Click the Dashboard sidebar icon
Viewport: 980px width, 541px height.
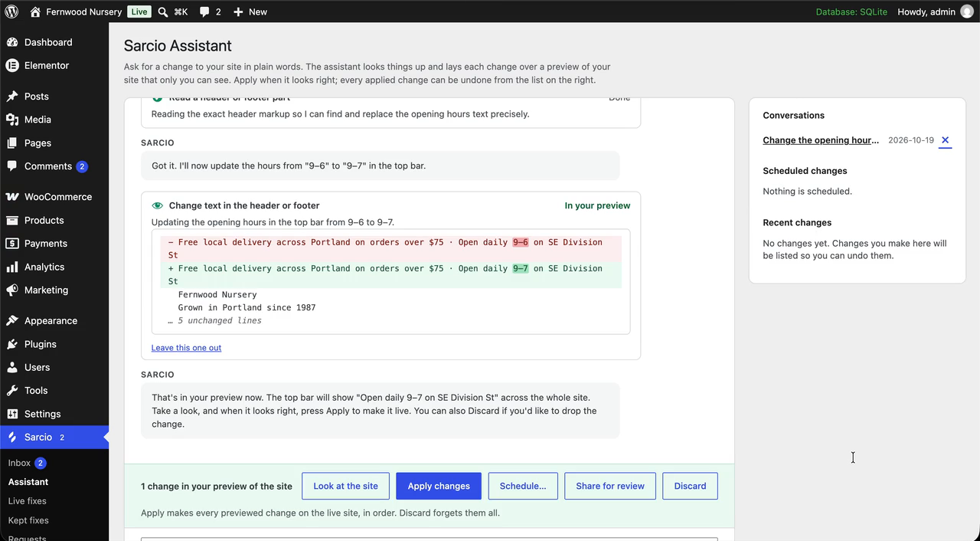12,42
